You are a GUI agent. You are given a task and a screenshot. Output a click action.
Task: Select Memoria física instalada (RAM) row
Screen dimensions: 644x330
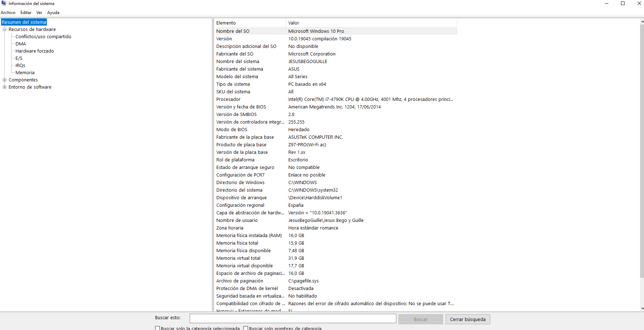335,236
